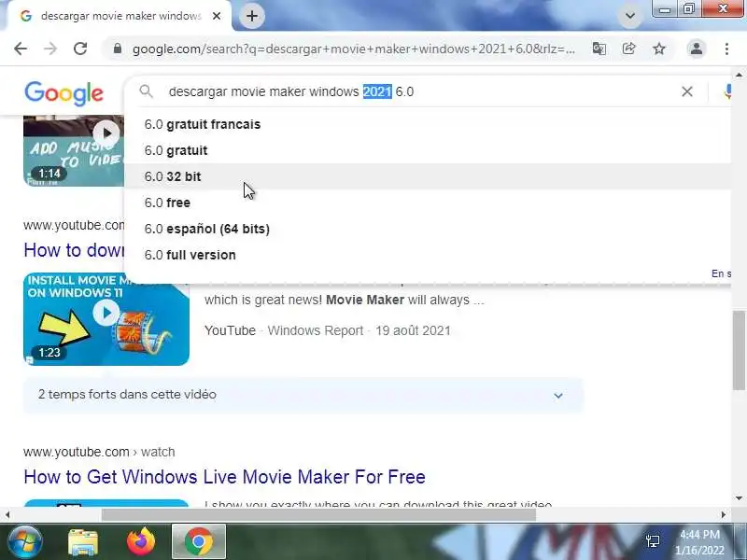Bookmark this tab with the star

659,49
